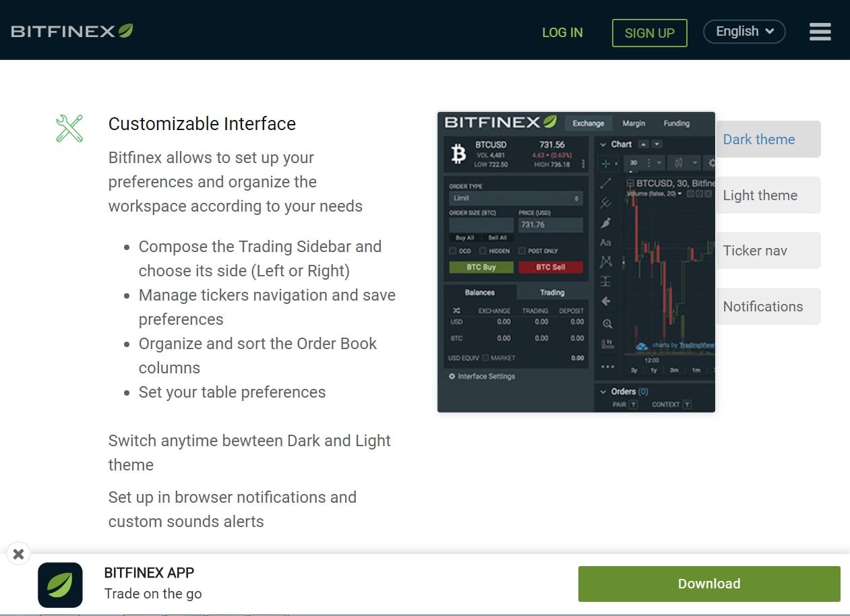The image size is (850, 616).
Task: Click the candlestick chart style icon
Action: tap(678, 163)
